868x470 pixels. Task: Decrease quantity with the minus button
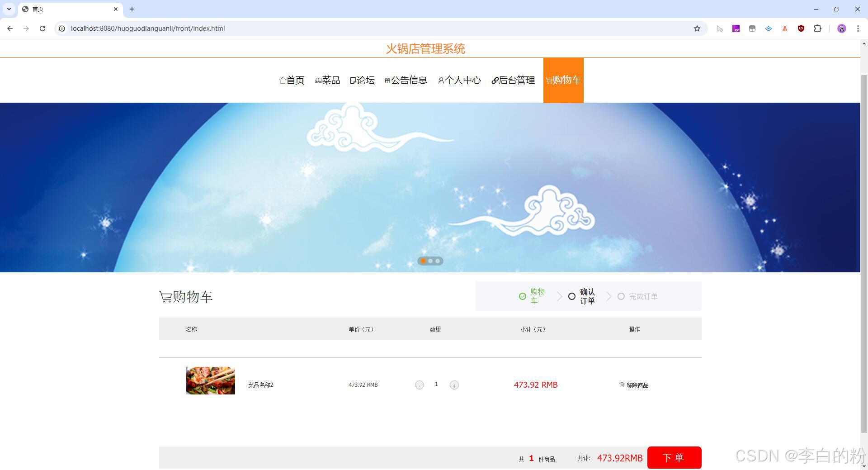(420, 385)
